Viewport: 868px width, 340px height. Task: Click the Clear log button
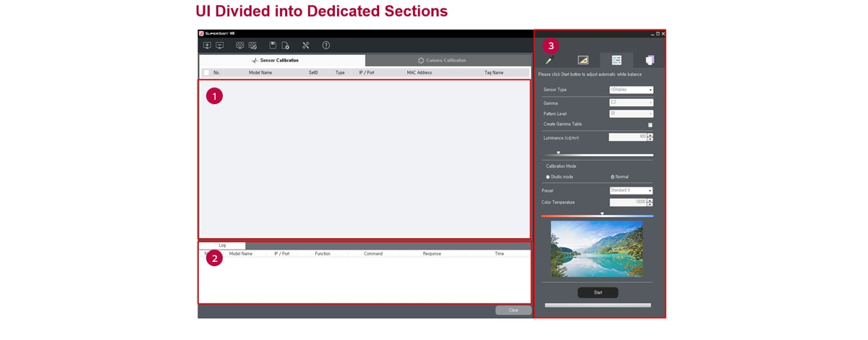(x=513, y=310)
